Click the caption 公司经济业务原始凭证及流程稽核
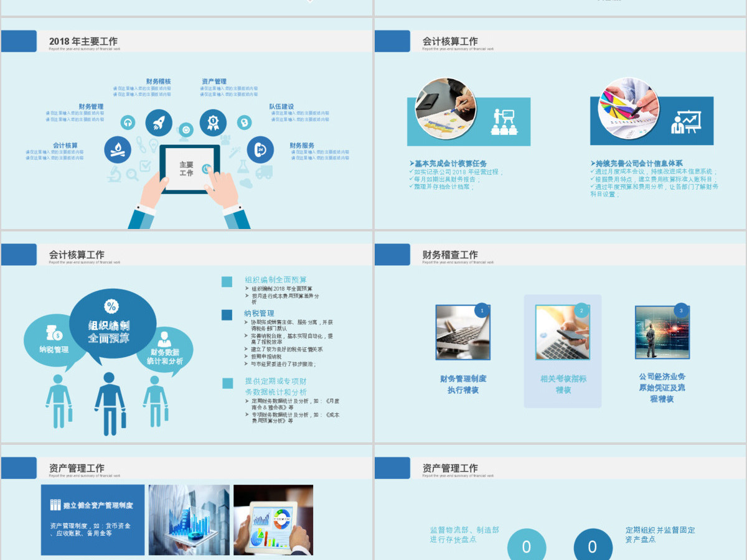The width and height of the screenshot is (747, 560). [x=662, y=388]
